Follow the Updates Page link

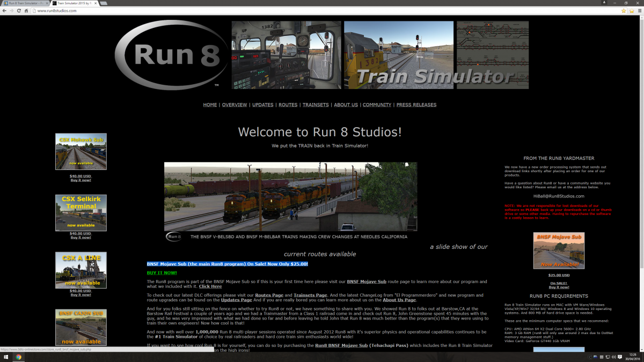tap(237, 300)
